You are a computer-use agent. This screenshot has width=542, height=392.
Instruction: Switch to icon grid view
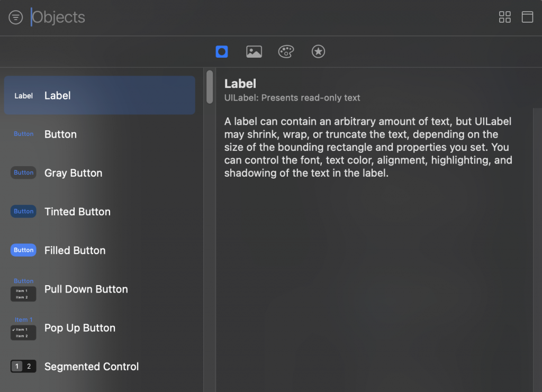pos(505,17)
